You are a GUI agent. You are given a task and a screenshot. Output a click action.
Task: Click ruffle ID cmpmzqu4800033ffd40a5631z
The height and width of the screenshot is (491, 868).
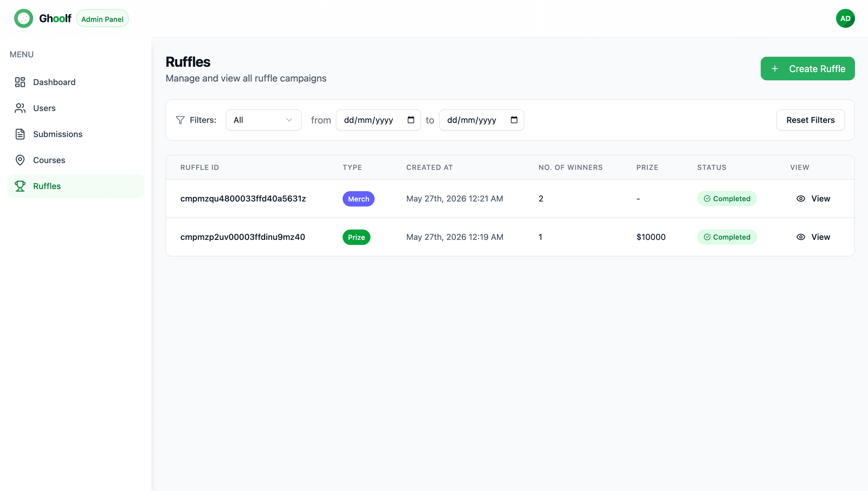pyautogui.click(x=243, y=199)
